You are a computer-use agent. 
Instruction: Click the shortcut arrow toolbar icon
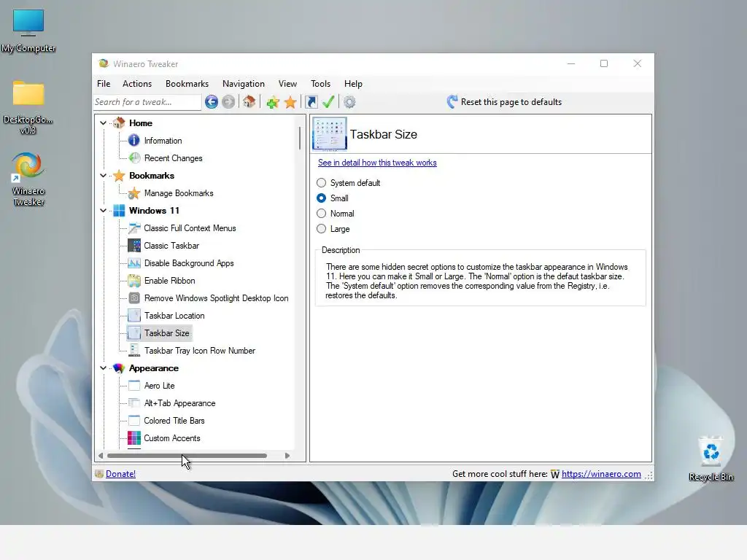[311, 102]
